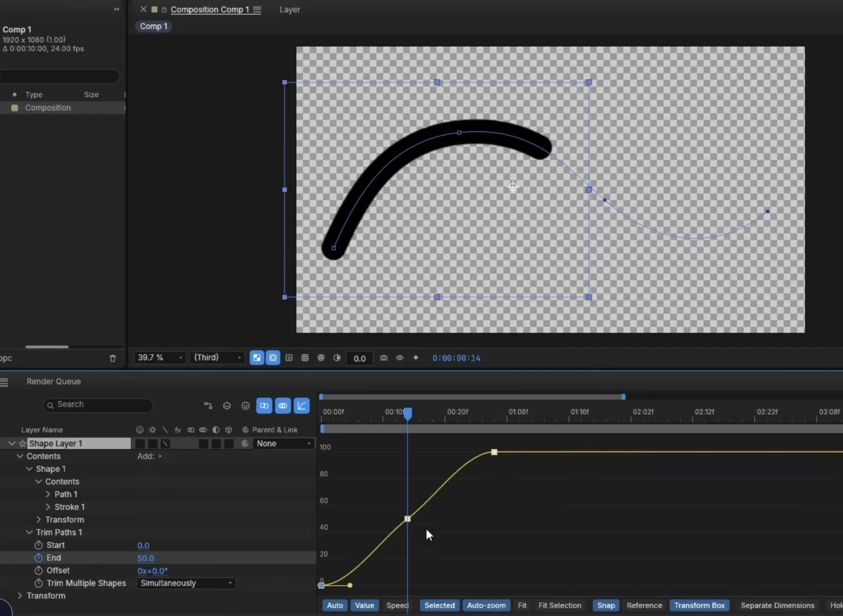843x616 pixels.
Task: Open the Parent None dropdown
Action: [x=283, y=443]
